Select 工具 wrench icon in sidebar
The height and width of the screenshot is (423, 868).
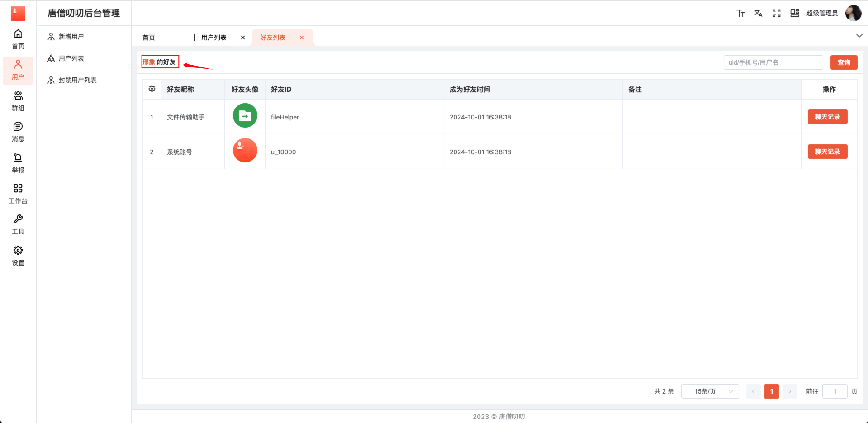point(18,224)
